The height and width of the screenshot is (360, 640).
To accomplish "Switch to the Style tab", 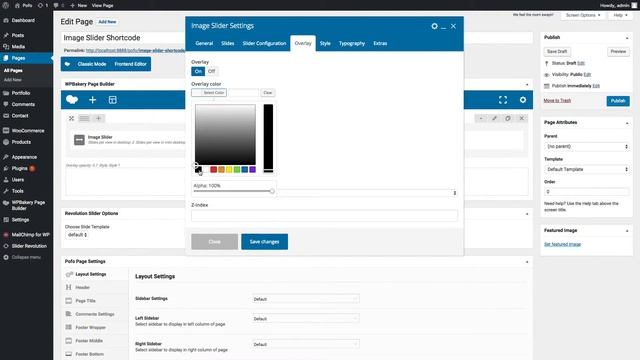I will click(325, 43).
